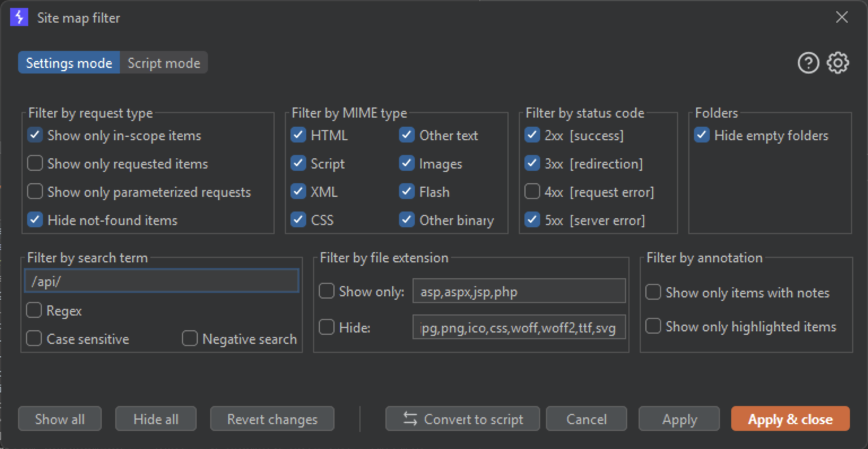Click the Burp Suite logo icon
Image resolution: width=868 pixels, height=449 pixels.
(x=19, y=18)
